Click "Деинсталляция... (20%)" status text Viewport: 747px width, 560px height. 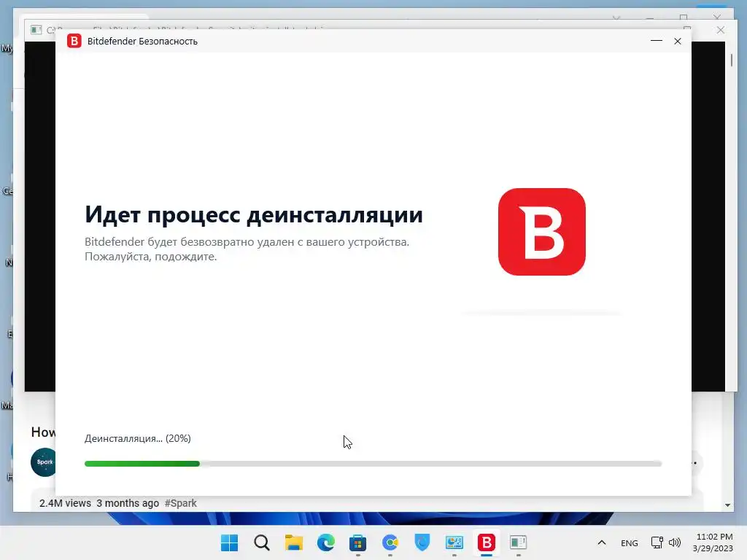138,438
